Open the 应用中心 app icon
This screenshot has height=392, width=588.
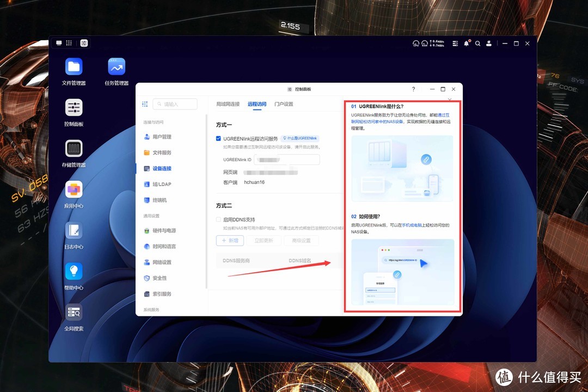tap(73, 189)
